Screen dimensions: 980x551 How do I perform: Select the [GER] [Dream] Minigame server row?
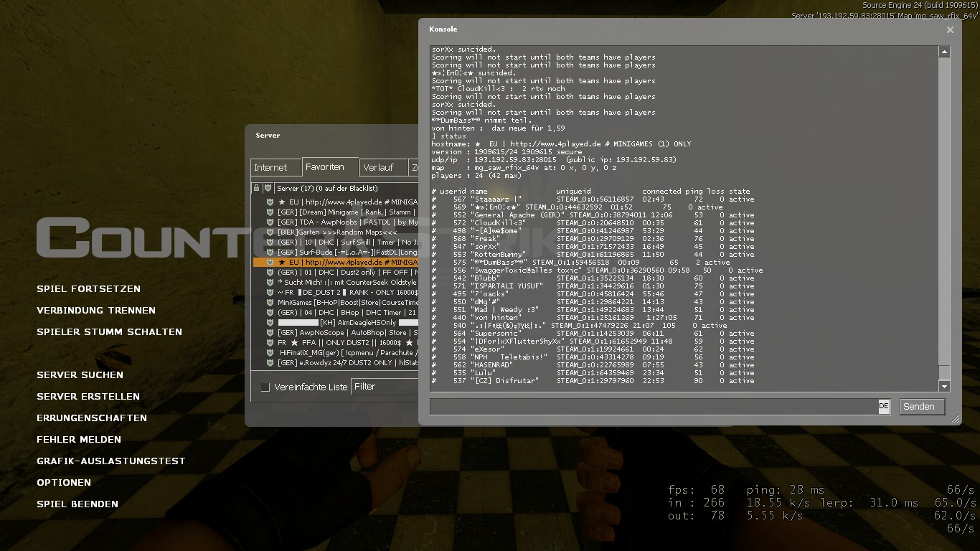click(336, 212)
